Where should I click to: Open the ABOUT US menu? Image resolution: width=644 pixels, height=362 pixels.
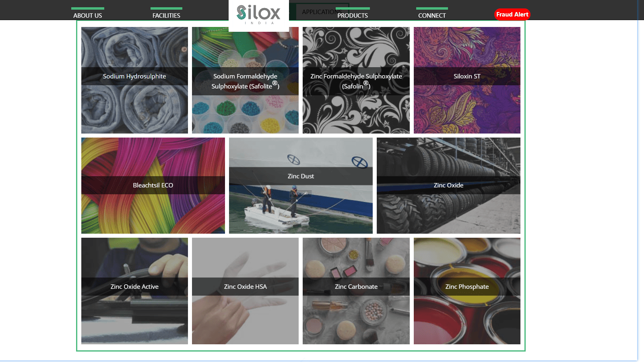(x=88, y=15)
